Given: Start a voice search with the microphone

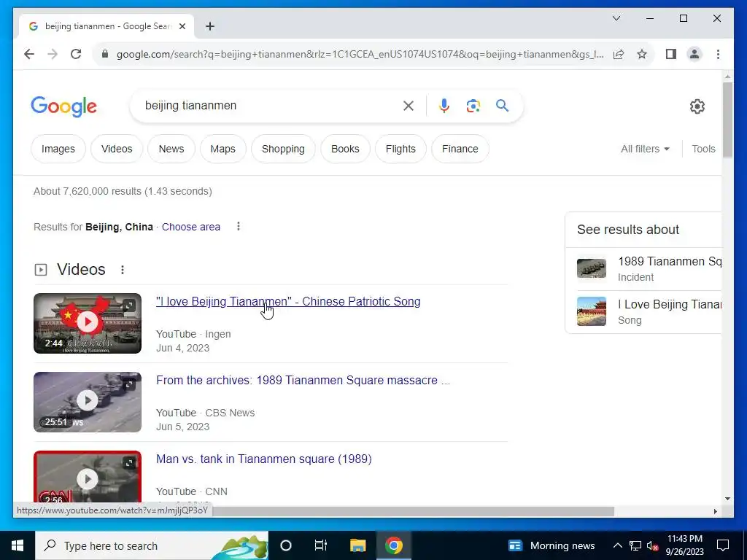Looking at the screenshot, I should 444,106.
